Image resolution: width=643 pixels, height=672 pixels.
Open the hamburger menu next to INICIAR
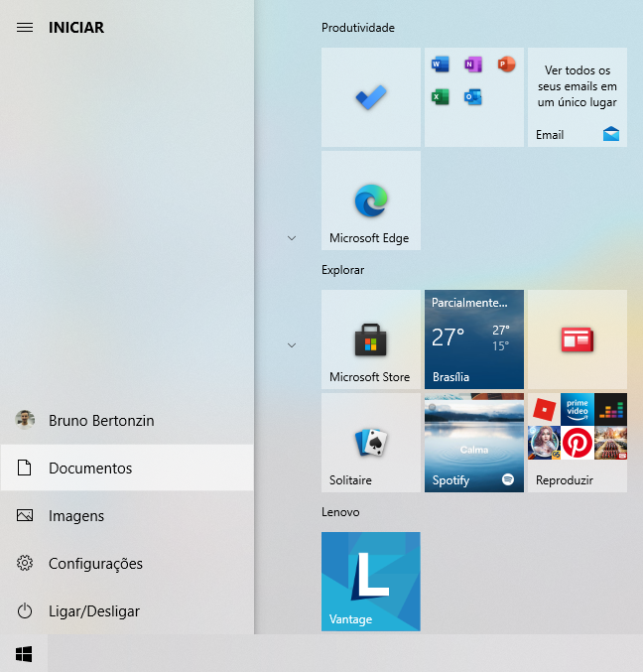25,28
